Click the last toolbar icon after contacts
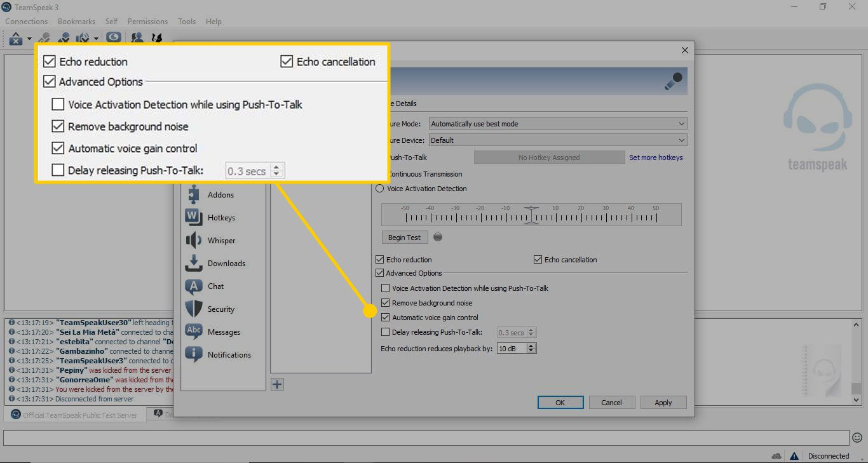 point(156,38)
